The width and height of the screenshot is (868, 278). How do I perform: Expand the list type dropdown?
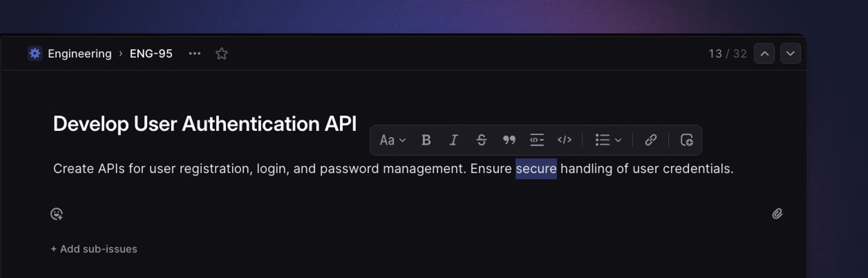[x=608, y=140]
